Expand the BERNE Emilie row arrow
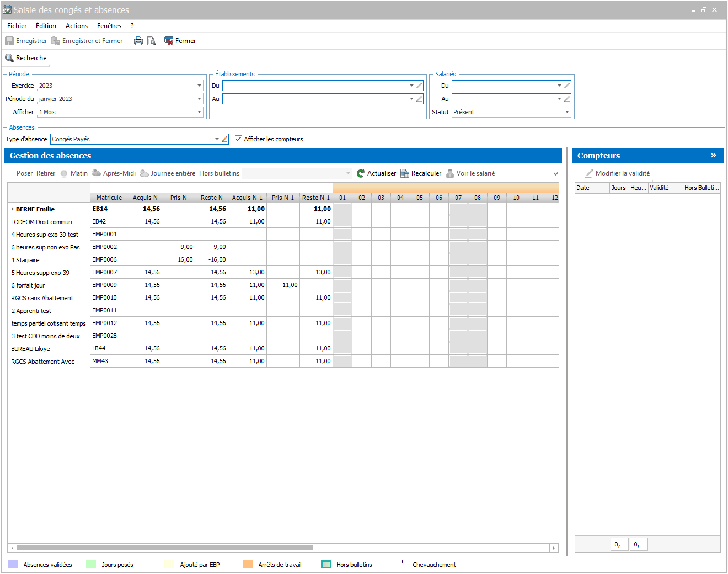This screenshot has height=574, width=728. pos(13,209)
